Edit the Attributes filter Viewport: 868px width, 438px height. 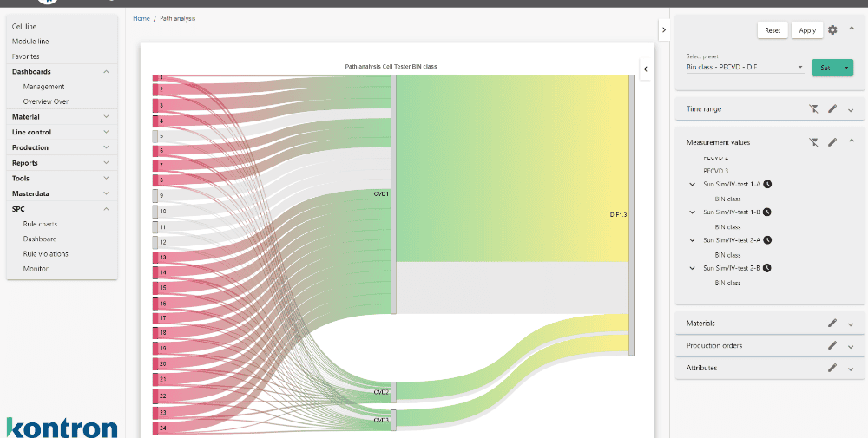pyautogui.click(x=832, y=367)
